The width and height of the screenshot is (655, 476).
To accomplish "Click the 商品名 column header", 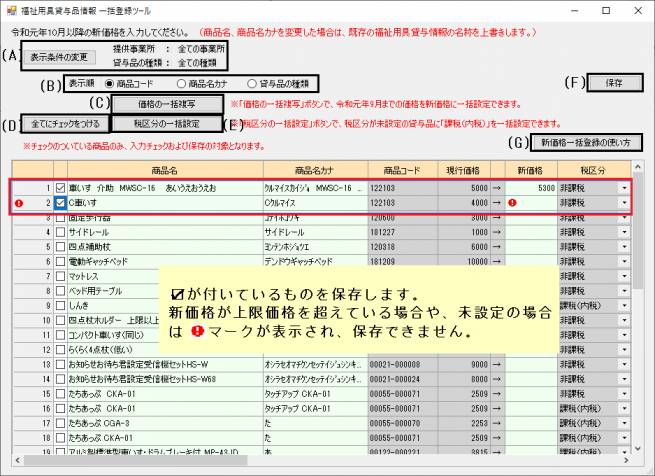I will coord(165,170).
